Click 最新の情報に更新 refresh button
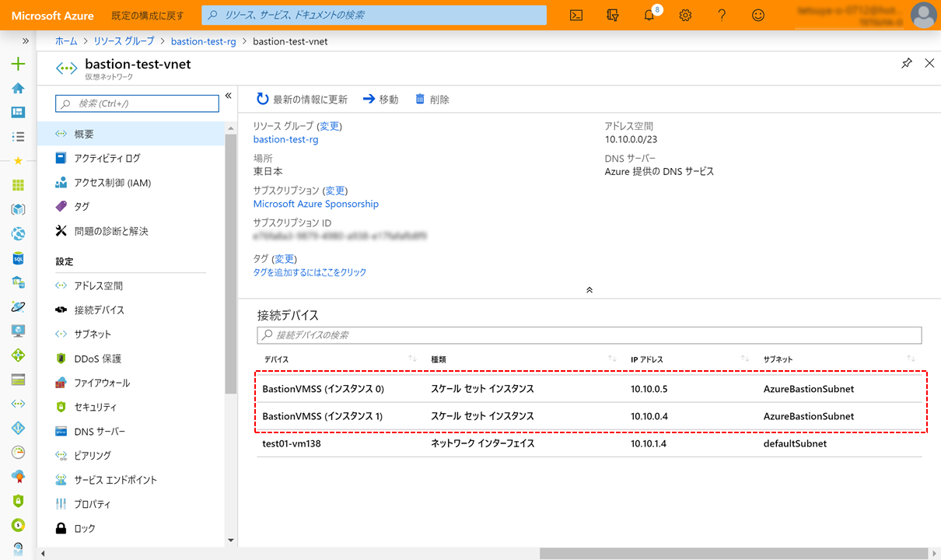Viewport: 941px width, 560px height. pyautogui.click(x=302, y=100)
